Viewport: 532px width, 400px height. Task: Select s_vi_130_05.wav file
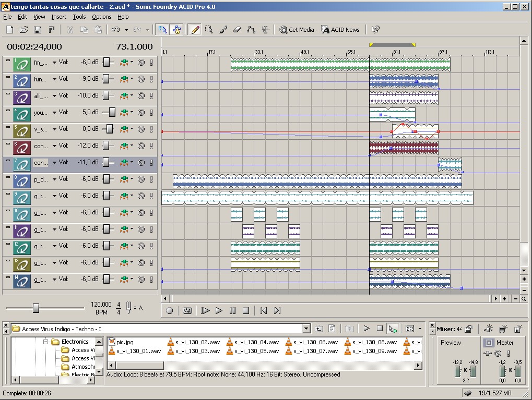coord(253,351)
